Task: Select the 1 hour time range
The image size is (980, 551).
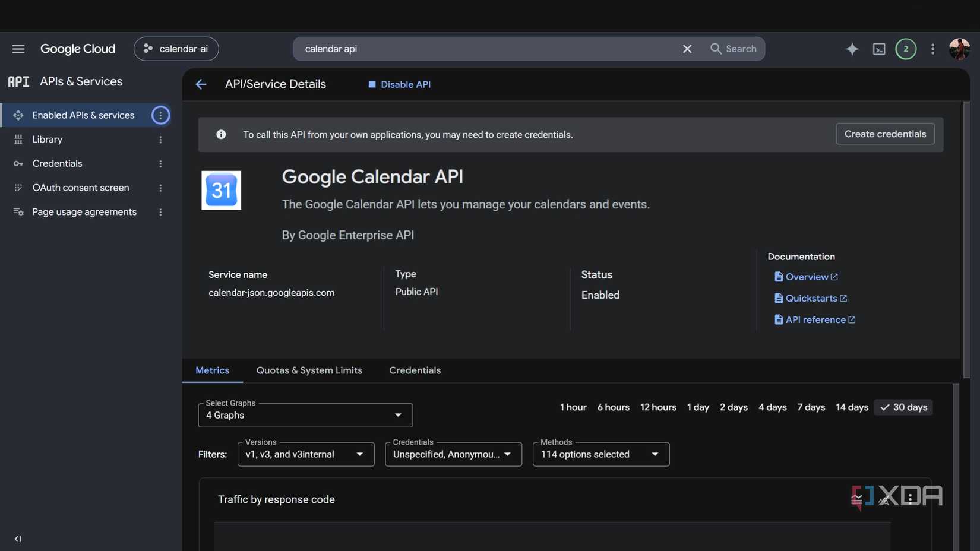Action: point(573,407)
